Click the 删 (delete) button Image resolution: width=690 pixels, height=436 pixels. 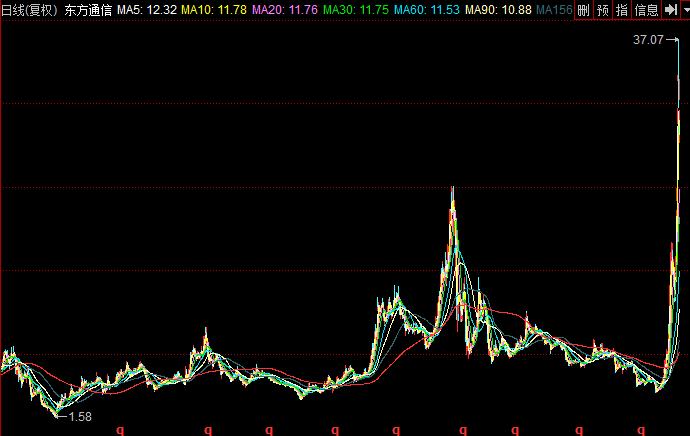(x=584, y=10)
